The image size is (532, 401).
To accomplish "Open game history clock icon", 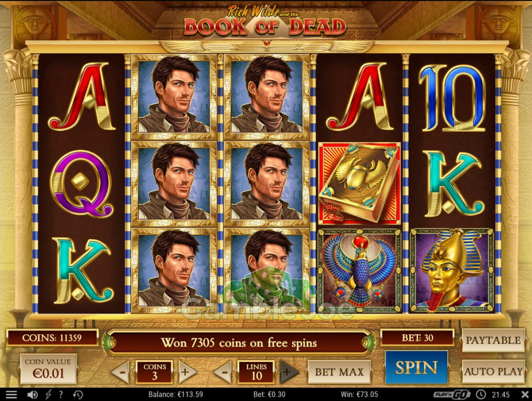I will [78, 395].
